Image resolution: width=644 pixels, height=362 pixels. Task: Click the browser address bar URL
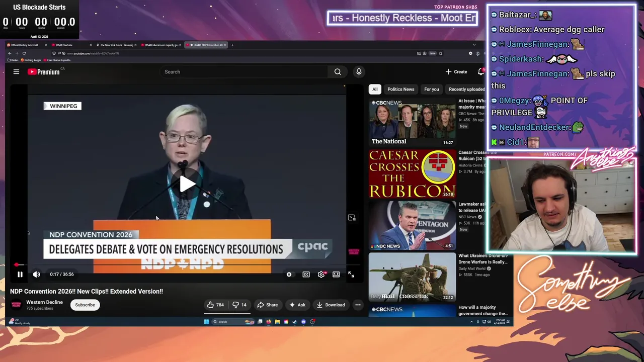point(94,53)
